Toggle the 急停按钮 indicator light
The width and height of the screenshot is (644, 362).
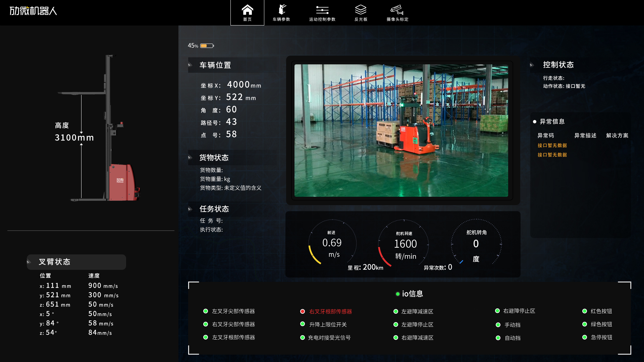click(x=585, y=338)
